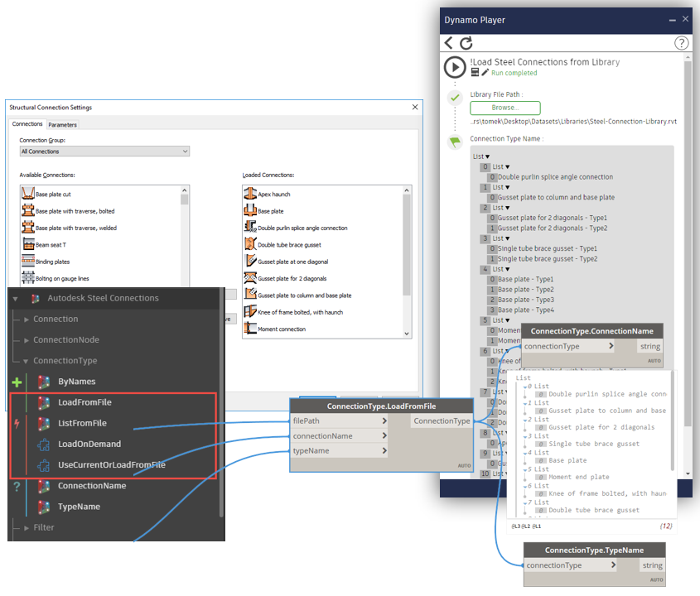The width and height of the screenshot is (700, 596).
Task: Click the ListFromFile node in library
Action: [x=82, y=423]
